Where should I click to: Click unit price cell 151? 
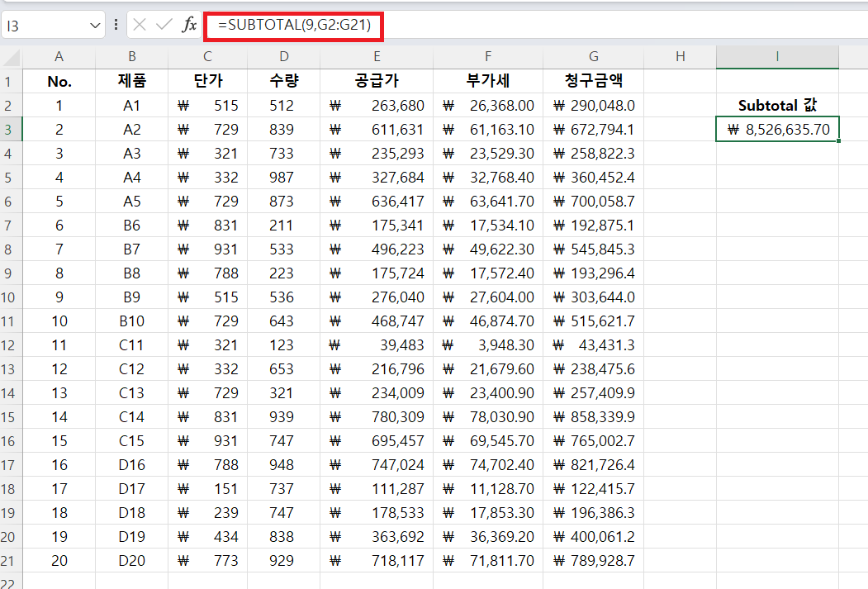click(207, 489)
